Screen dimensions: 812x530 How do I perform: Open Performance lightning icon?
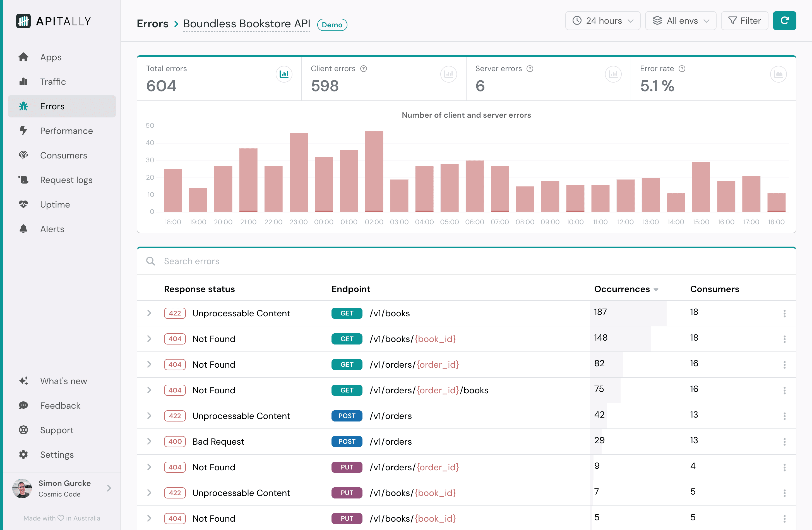(x=23, y=131)
